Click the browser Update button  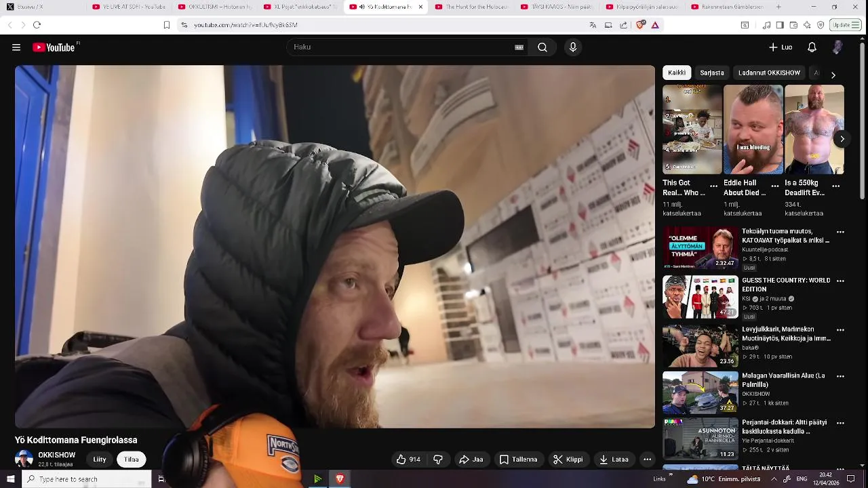(x=846, y=25)
